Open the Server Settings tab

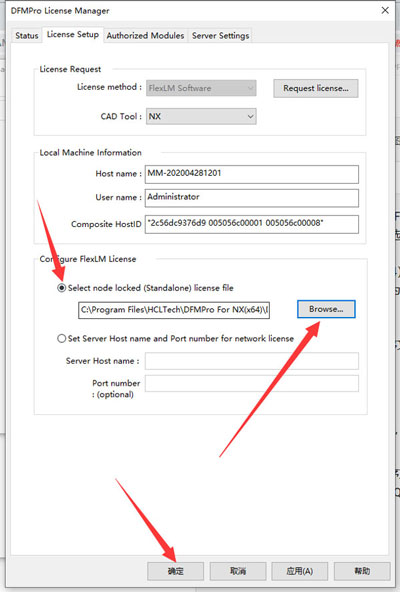(x=221, y=36)
